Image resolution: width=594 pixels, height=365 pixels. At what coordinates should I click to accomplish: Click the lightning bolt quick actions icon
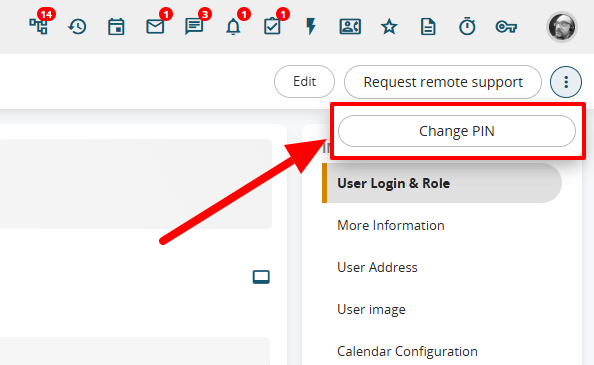pyautogui.click(x=311, y=27)
